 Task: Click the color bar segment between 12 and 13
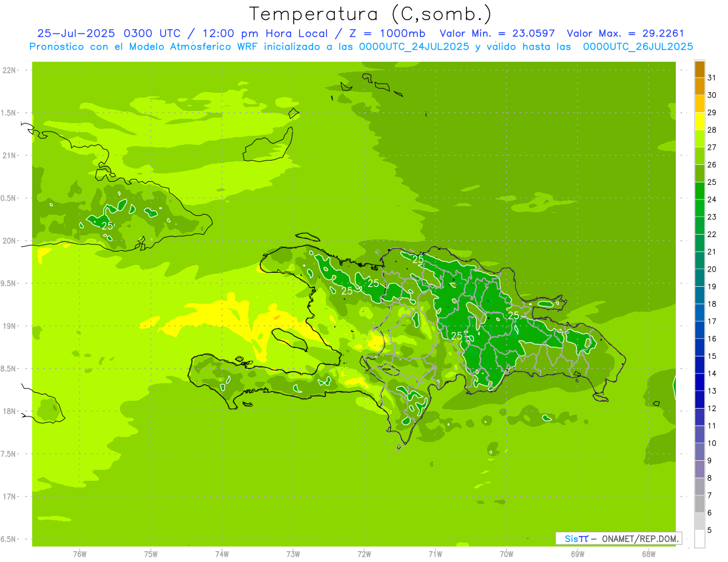point(699,400)
